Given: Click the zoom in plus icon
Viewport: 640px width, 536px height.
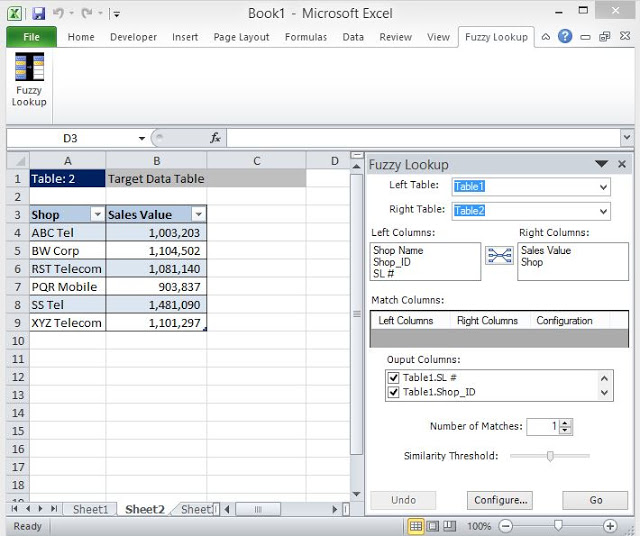Looking at the screenshot, I should coord(610,526).
